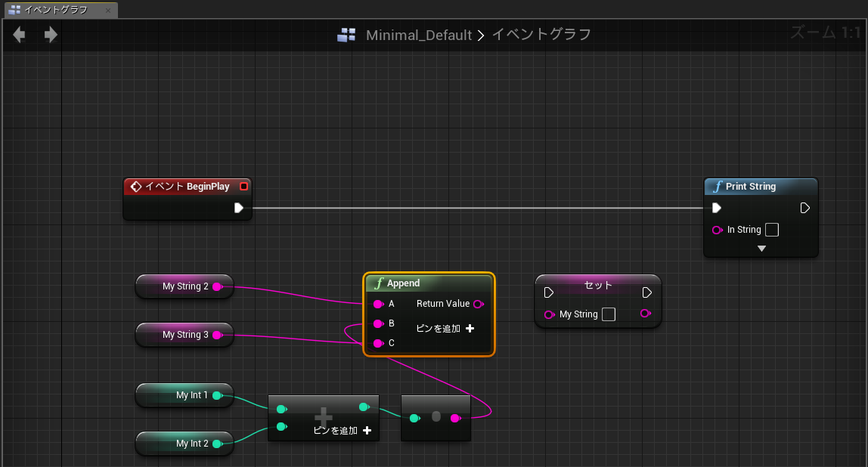Click the conversion node's integer input pin
The width and height of the screenshot is (868, 467).
point(415,419)
